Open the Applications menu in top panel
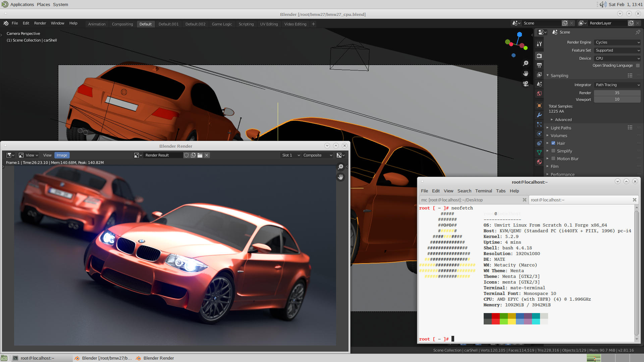644x362 pixels. click(22, 4)
